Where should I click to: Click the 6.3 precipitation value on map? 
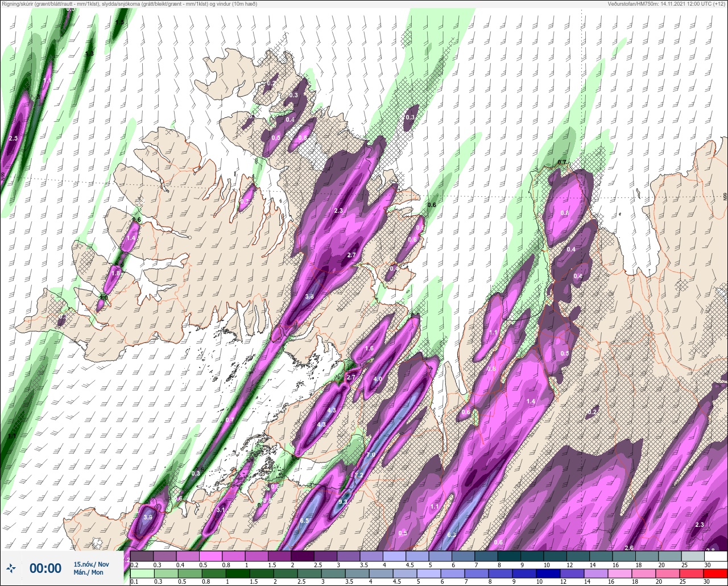coord(452,535)
